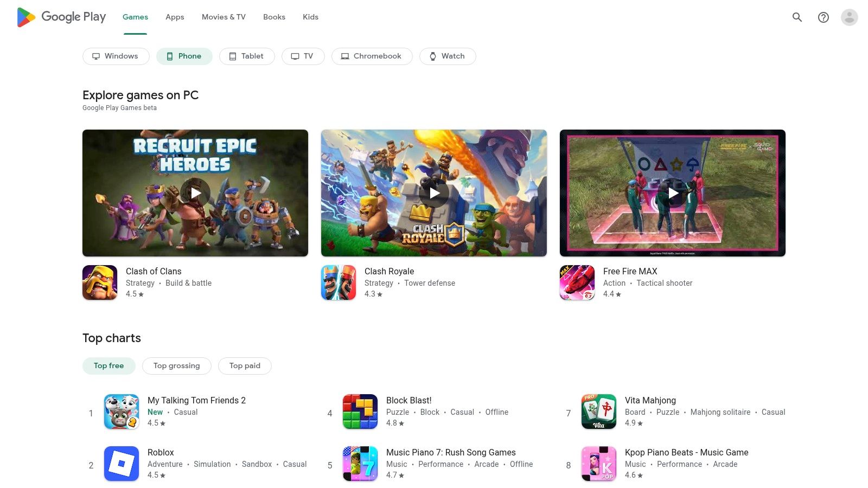Viewport: 868px width, 488px height.
Task: Play the Clash Royale trailer
Action: [x=434, y=193]
